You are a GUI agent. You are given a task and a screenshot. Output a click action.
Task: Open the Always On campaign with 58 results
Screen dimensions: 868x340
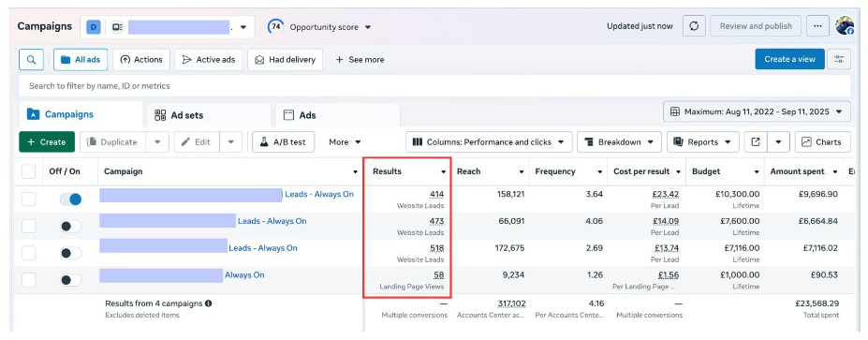pyautogui.click(x=244, y=274)
